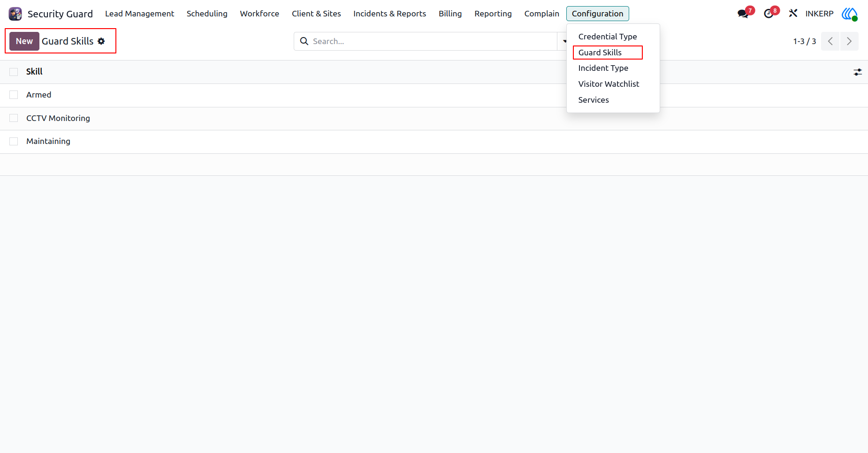Open the Complain menu
Screen dimensions: 868x453
[541, 14]
